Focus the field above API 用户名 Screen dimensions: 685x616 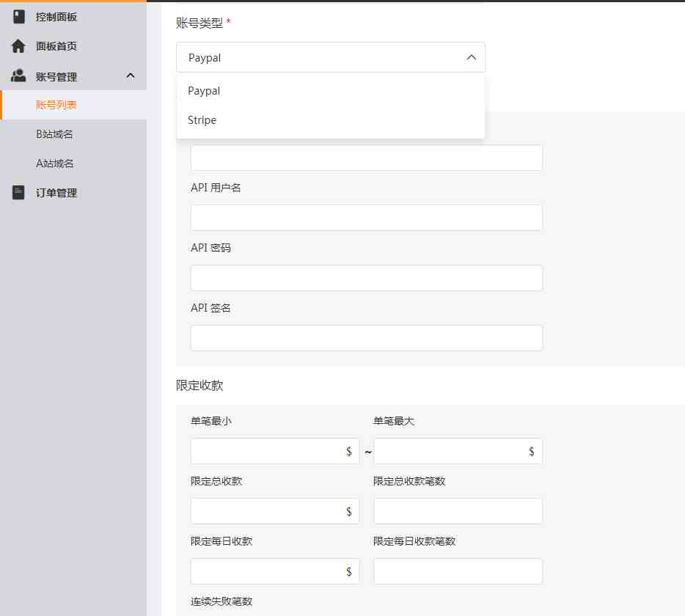[367, 158]
